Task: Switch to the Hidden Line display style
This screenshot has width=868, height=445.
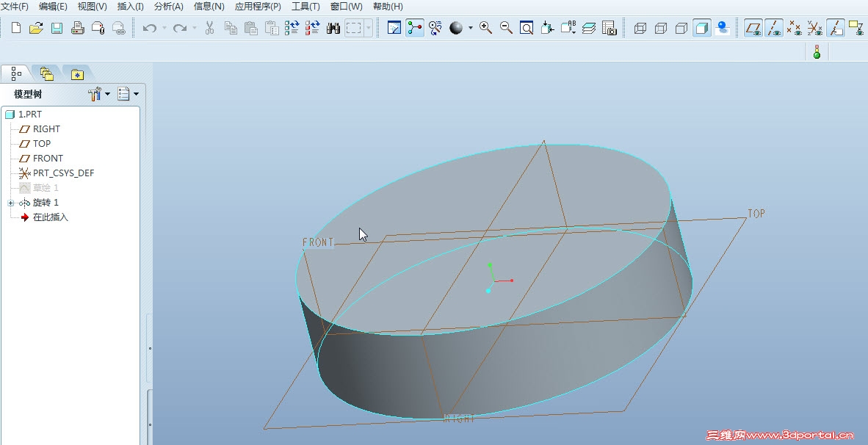Action: (x=661, y=28)
